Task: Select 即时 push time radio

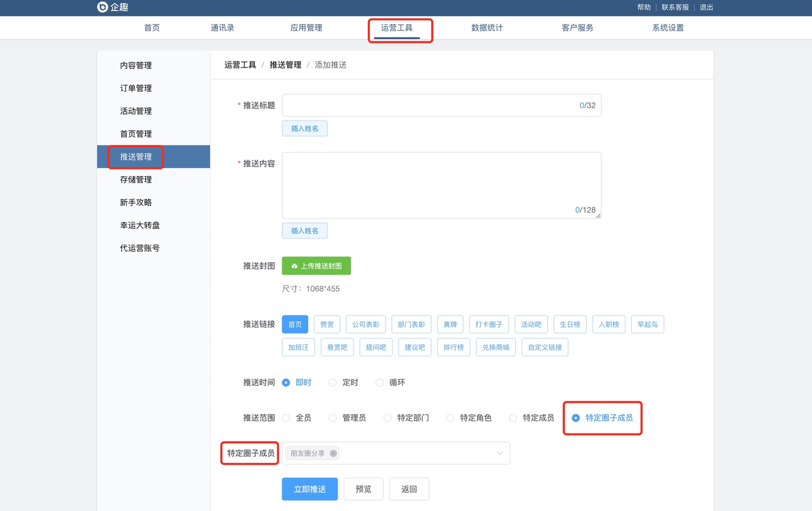Action: click(x=286, y=382)
